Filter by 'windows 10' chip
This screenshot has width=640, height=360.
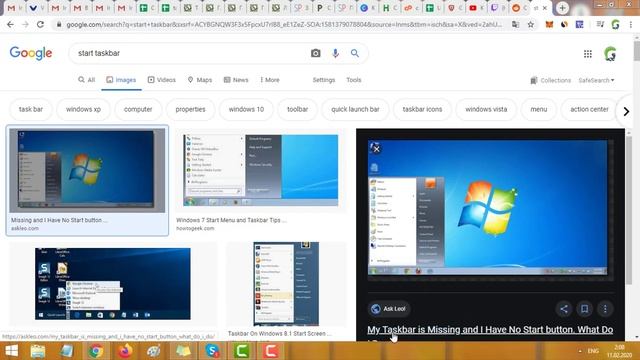(246, 109)
